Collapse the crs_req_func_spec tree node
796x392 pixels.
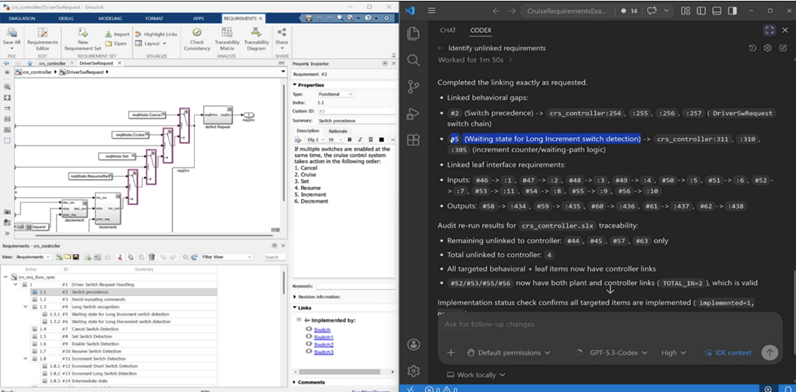click(6, 277)
